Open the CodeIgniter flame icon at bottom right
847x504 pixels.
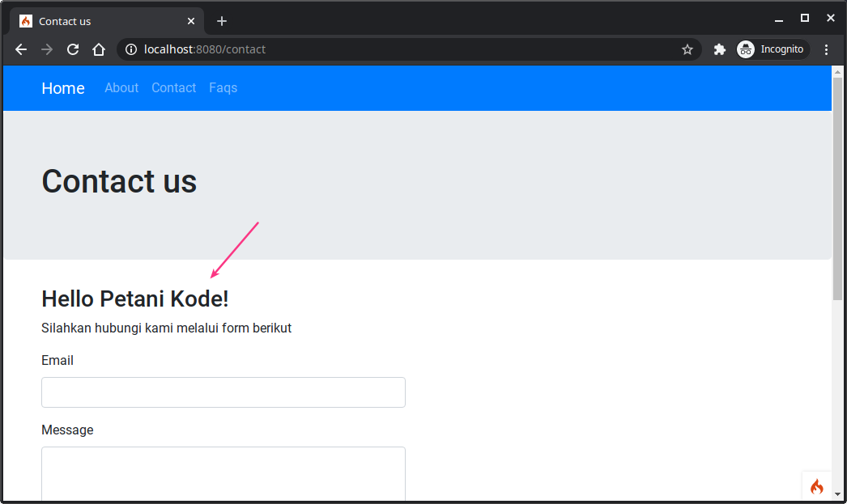pyautogui.click(x=816, y=486)
